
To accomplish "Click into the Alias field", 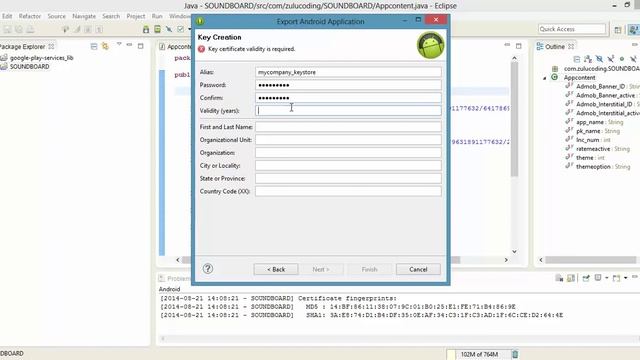I will click(348, 72).
